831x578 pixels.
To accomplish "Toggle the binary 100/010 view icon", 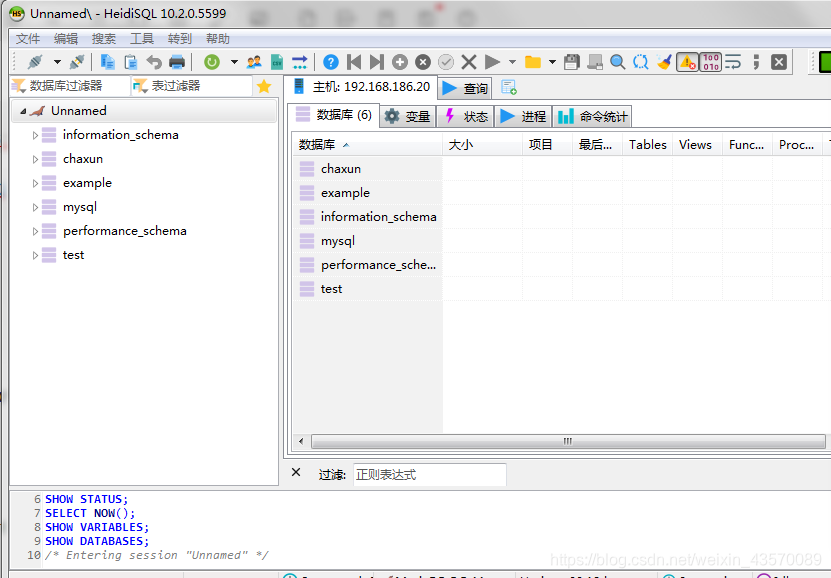I will pos(711,62).
